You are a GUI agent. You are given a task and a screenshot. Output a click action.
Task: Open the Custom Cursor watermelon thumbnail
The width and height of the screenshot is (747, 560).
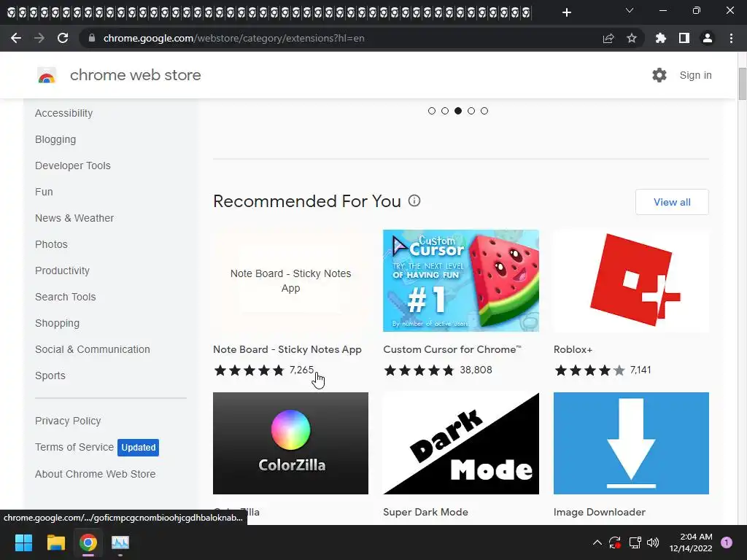(461, 281)
